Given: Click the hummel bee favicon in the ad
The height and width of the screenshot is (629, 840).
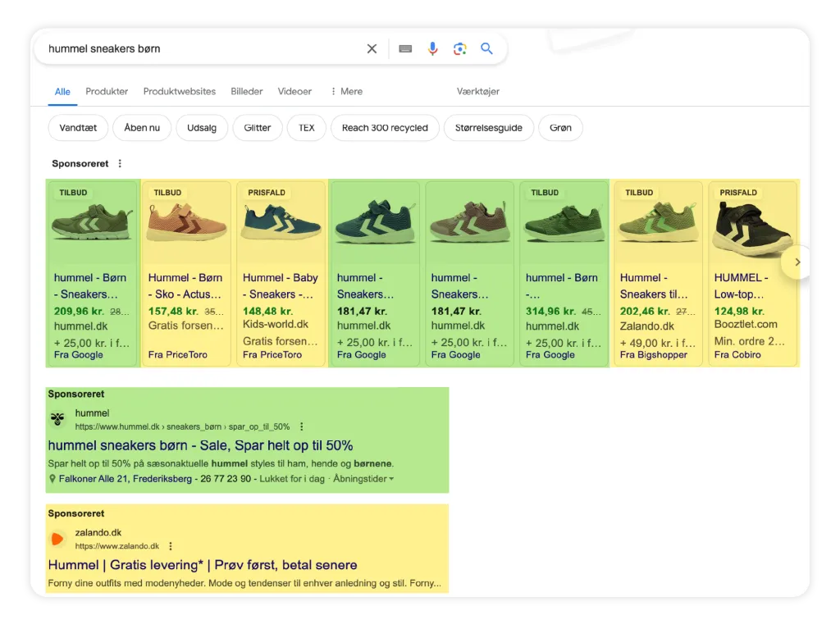Looking at the screenshot, I should click(x=58, y=418).
